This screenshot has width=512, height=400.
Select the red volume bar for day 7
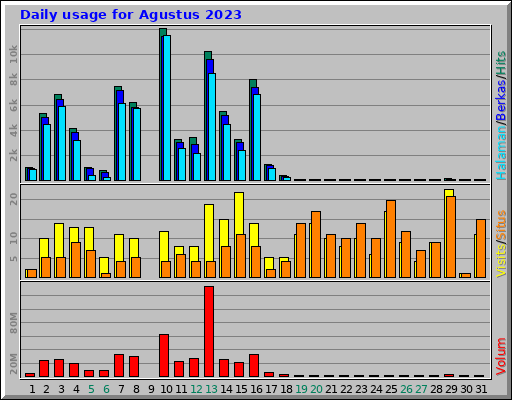[x=119, y=365]
